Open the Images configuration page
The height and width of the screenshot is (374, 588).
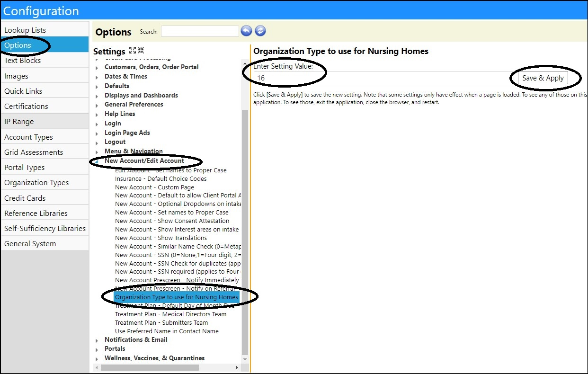click(45, 76)
